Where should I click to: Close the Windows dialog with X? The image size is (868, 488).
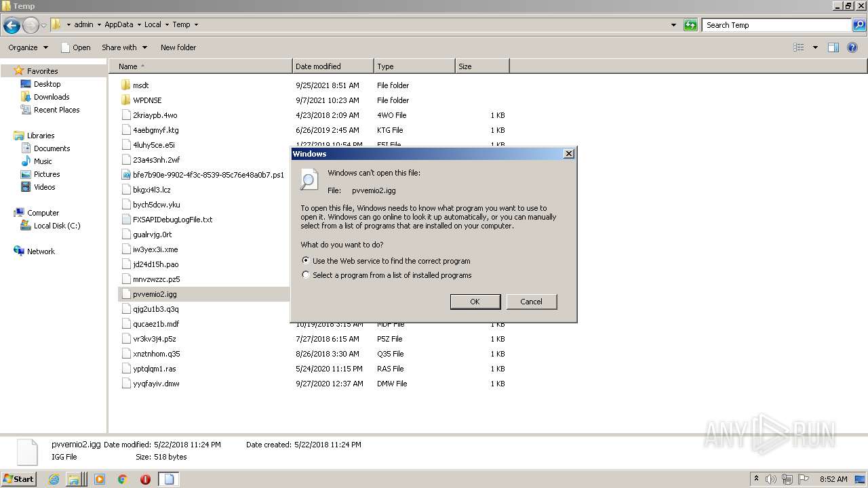569,154
